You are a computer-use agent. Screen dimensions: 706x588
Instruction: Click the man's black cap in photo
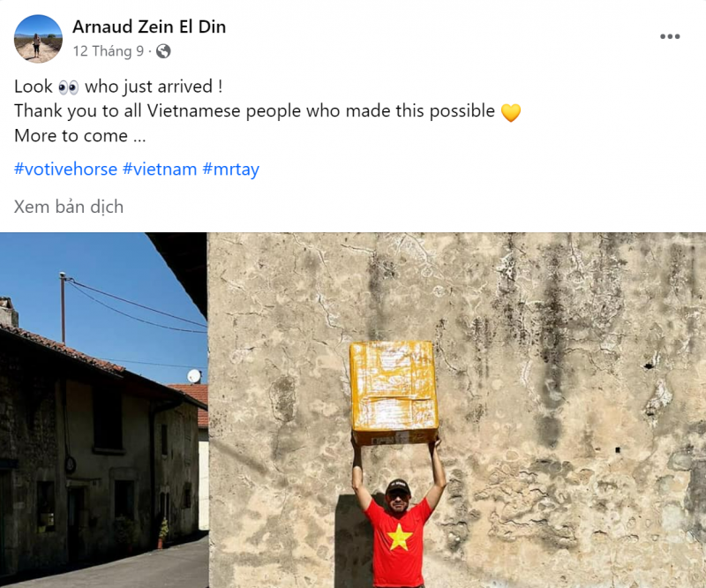[398, 486]
